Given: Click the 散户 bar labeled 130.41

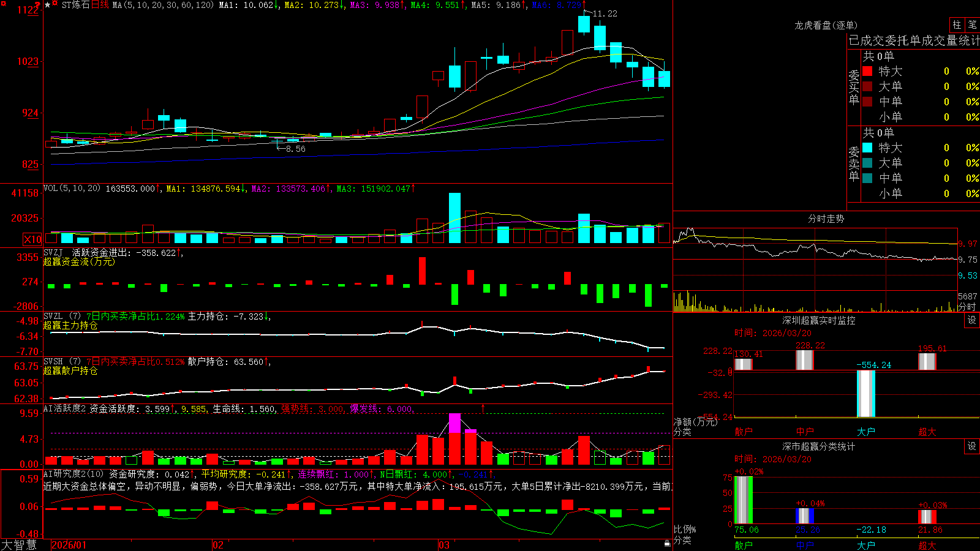Looking at the screenshot, I should pos(744,364).
